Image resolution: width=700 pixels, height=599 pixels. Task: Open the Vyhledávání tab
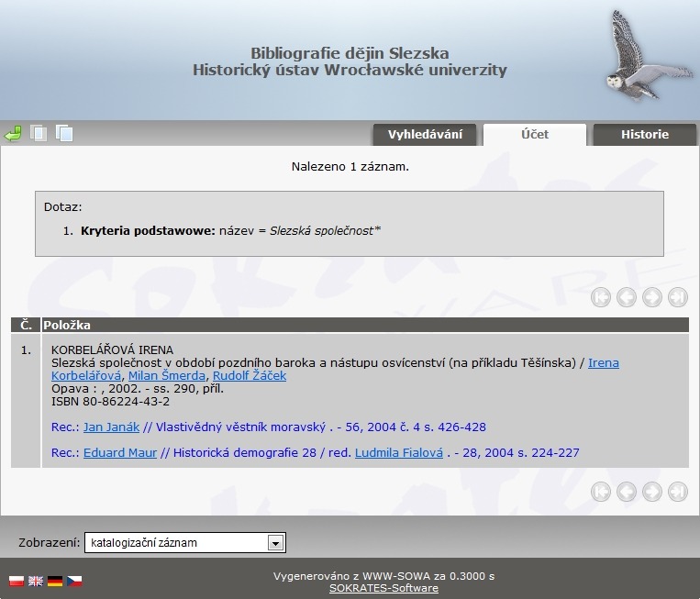pyautogui.click(x=424, y=135)
